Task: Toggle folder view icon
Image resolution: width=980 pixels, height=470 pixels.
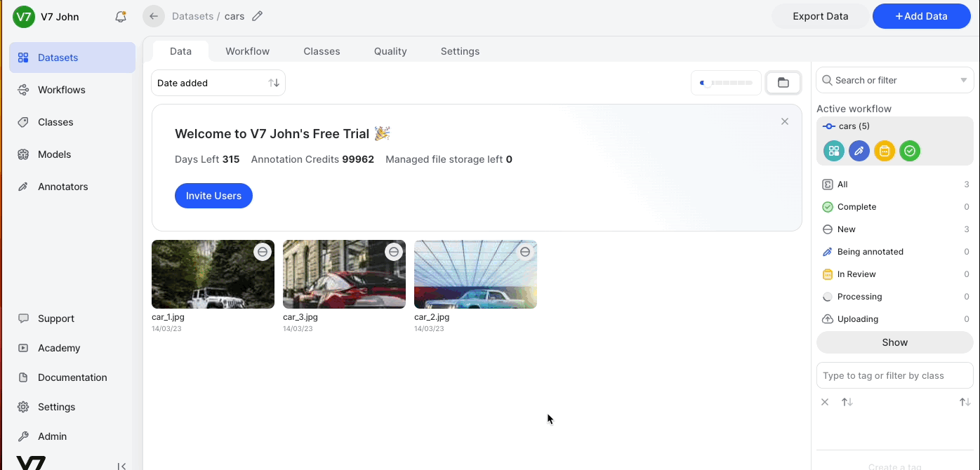Action: click(783, 83)
